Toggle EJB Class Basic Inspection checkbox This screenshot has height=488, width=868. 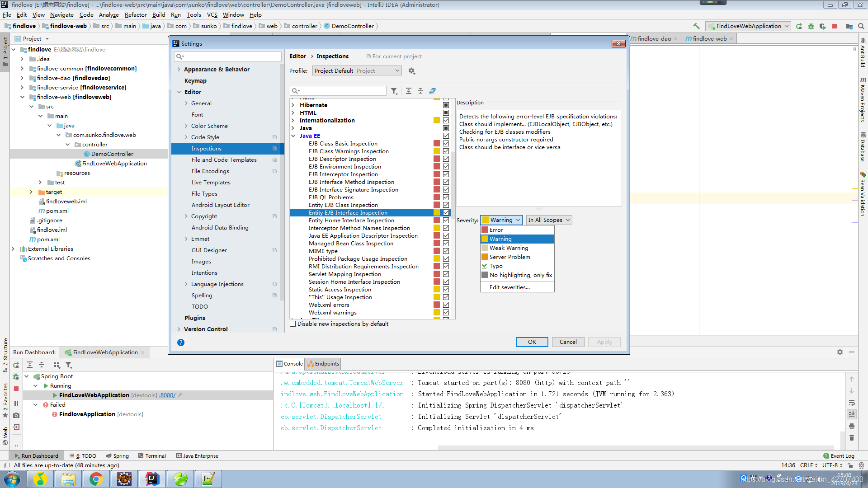coord(446,144)
